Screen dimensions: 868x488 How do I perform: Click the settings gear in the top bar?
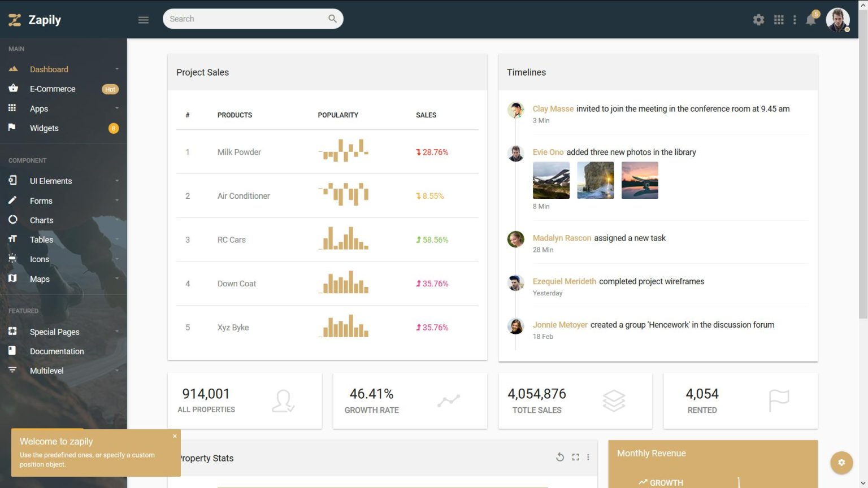click(758, 19)
